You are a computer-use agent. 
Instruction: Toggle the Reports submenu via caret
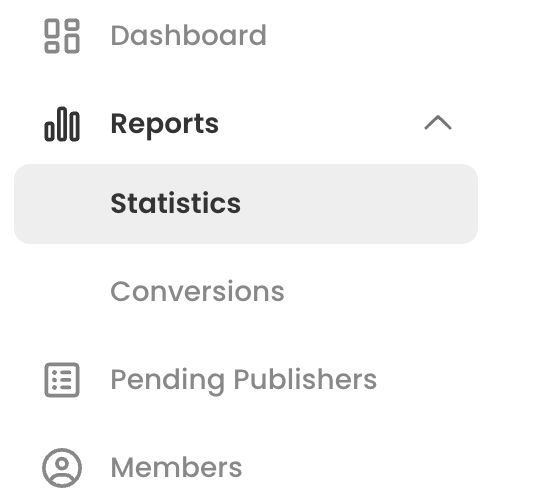point(438,123)
